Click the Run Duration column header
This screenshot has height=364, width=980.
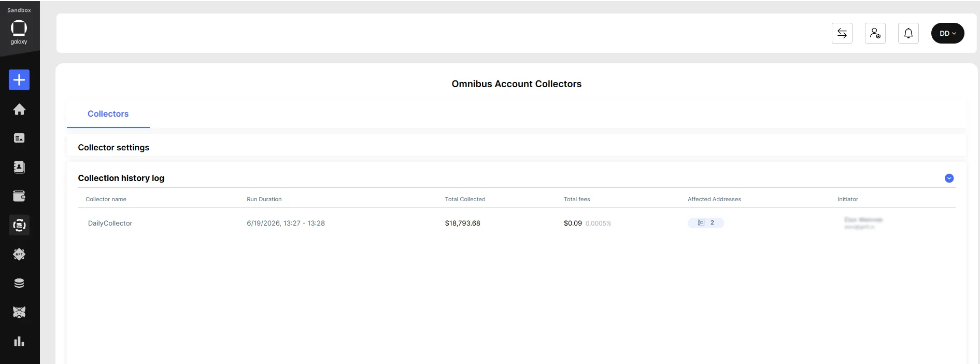pos(264,199)
